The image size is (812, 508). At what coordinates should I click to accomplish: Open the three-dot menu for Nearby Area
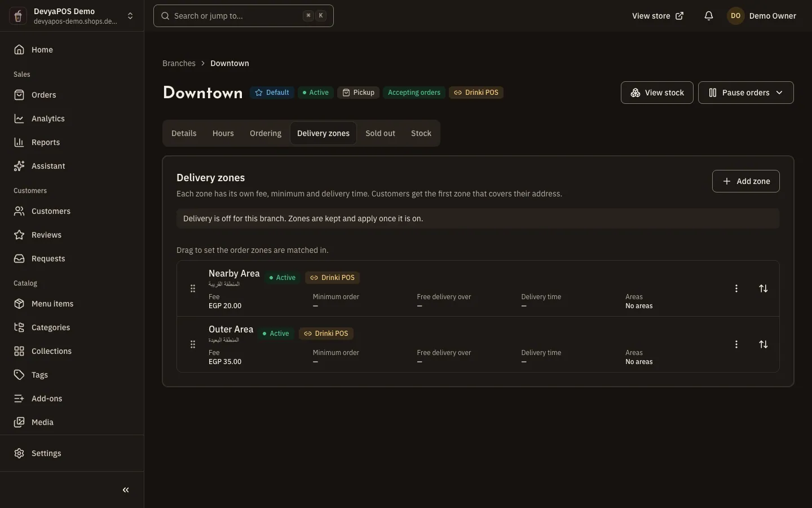(736, 288)
